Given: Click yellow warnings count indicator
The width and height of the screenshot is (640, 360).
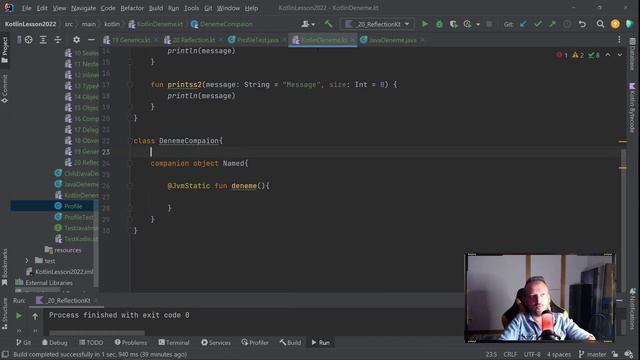Looking at the screenshot, I should 578,55.
